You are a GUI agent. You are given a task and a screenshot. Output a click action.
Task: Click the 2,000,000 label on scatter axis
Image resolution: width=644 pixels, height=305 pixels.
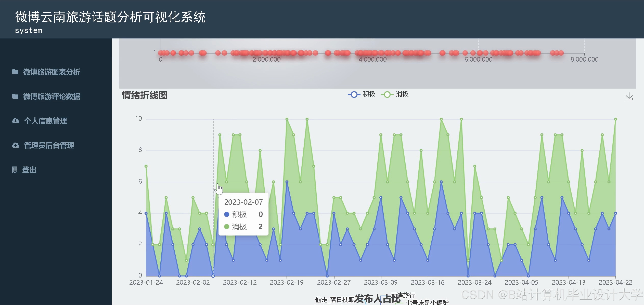coord(266,60)
